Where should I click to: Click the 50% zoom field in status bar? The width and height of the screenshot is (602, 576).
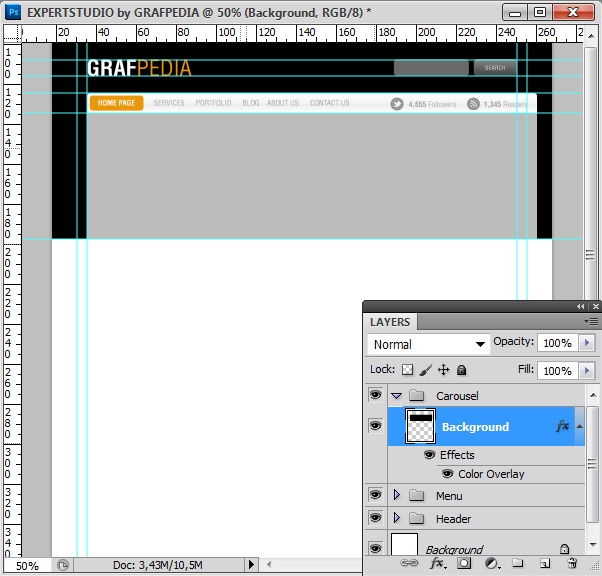tap(27, 566)
